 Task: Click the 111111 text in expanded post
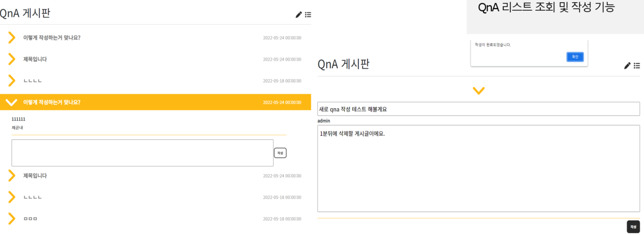click(x=18, y=119)
